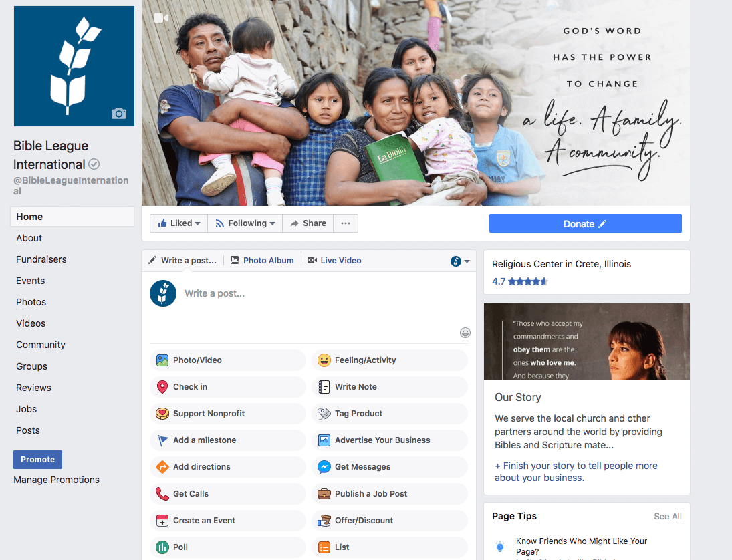Select the Get Messages messenger option
This screenshot has height=560, width=732.
pos(389,467)
